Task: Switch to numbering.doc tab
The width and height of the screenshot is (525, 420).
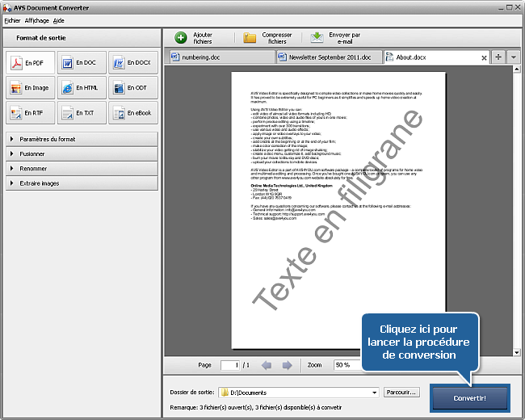Action: tap(221, 57)
